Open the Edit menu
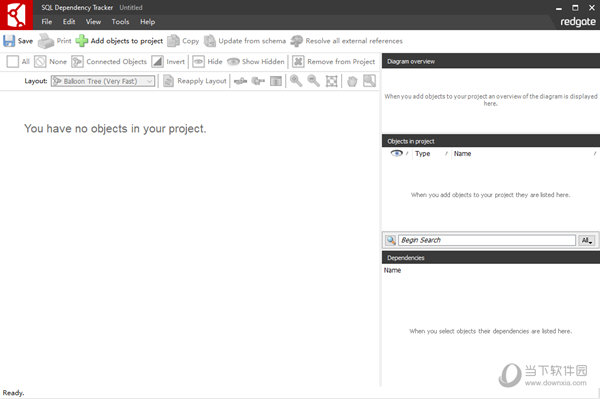 tap(69, 22)
